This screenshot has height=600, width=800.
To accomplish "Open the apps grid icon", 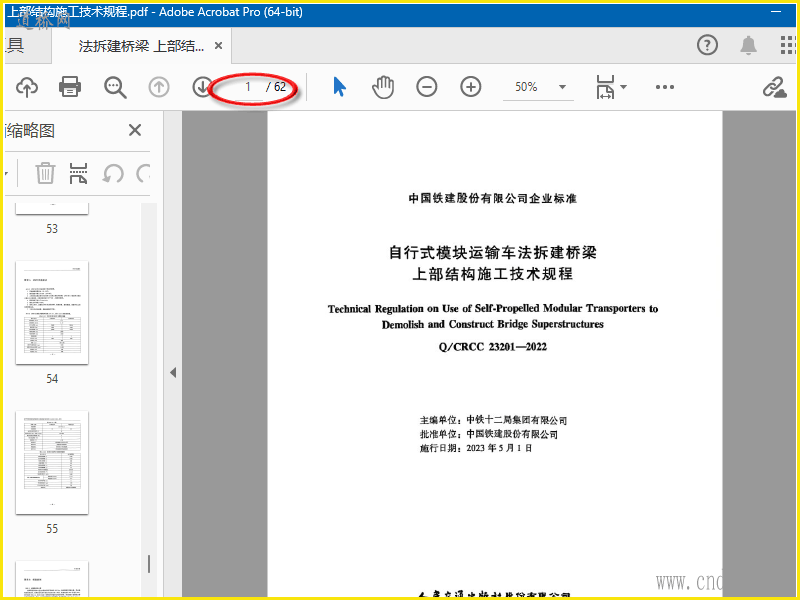I will [x=788, y=45].
